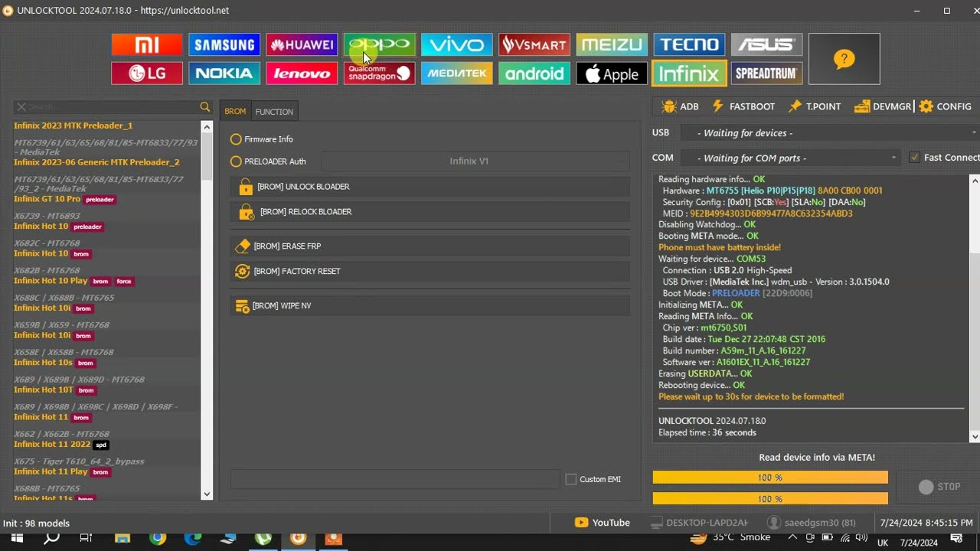Viewport: 980px width, 551px height.
Task: Switch to the BROM tab
Action: pyautogui.click(x=235, y=112)
